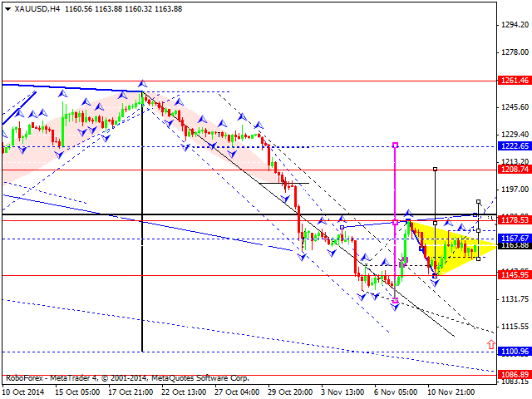Click the XAUUSD,H4 chart title text
The height and width of the screenshot is (399, 532).
37,9
